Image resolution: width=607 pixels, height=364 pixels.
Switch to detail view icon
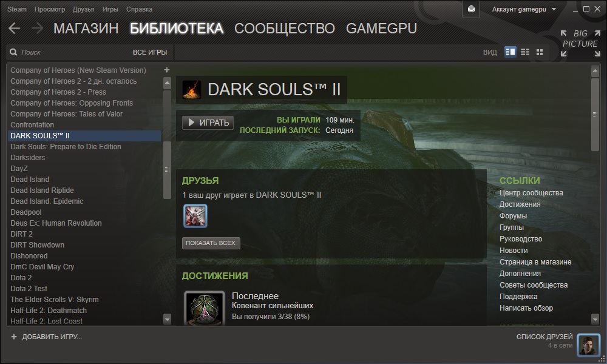(510, 52)
